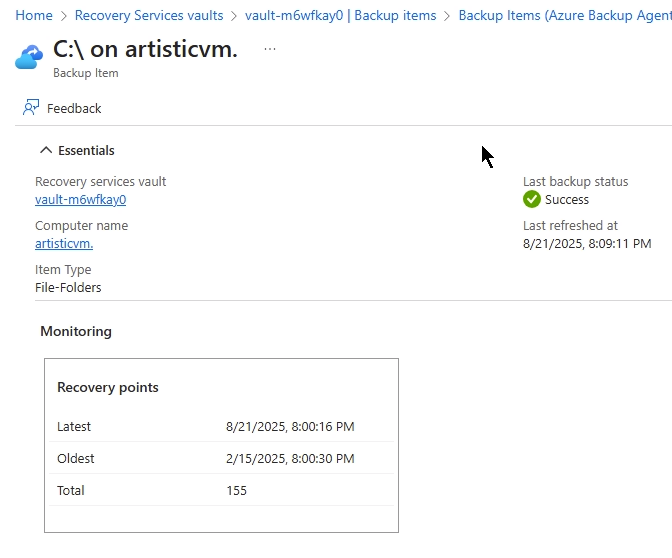Select the Latest recovery point date 8/21/2025
The image size is (672, 558).
coord(290,426)
